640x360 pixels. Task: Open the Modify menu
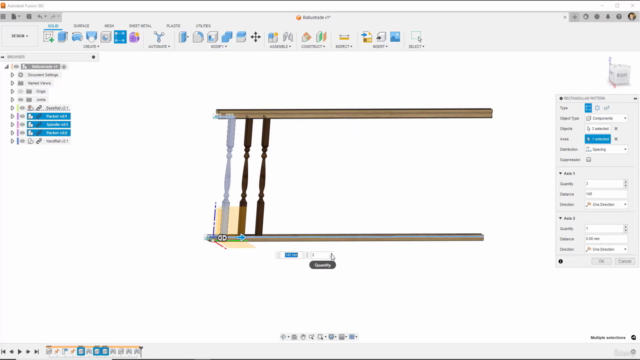219,47
